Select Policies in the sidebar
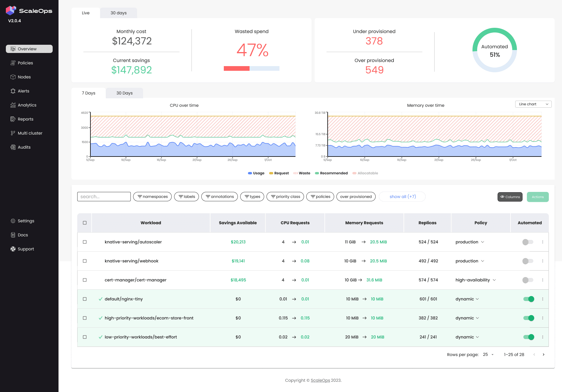The height and width of the screenshot is (392, 562). click(x=25, y=63)
